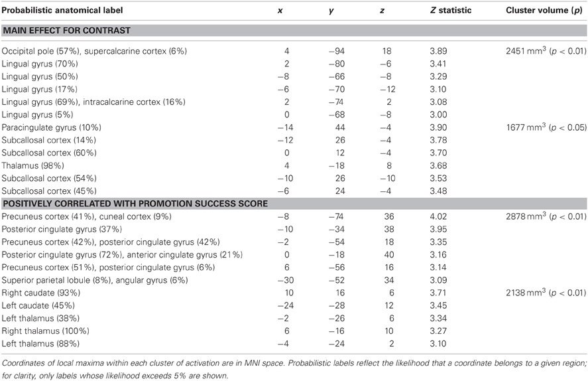The image size is (588, 381).
Task: Click the Right caudate (93%) label
Action: [x=41, y=293]
